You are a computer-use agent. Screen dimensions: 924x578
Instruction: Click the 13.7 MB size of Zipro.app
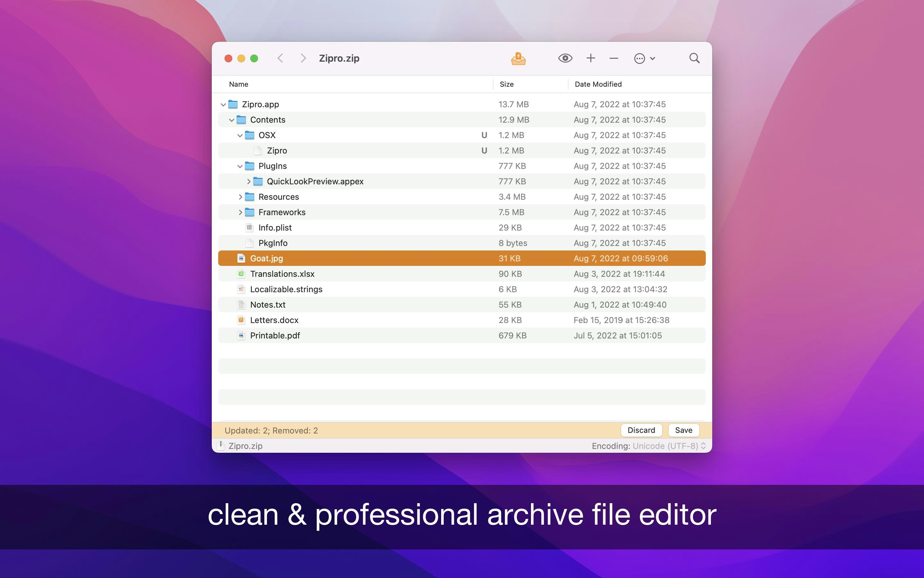[514, 104]
